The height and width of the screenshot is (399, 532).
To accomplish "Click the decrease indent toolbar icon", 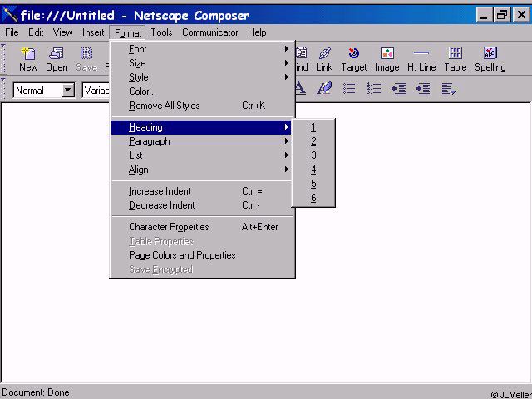I will (x=399, y=89).
